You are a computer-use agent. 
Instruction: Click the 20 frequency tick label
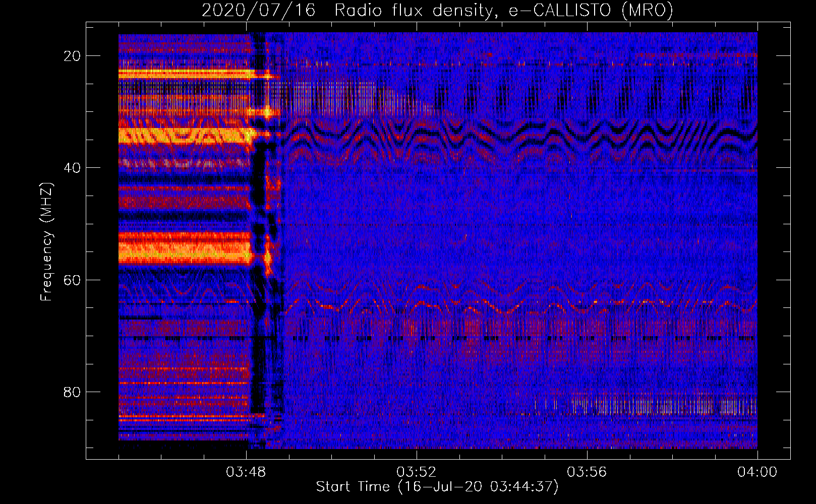coord(73,56)
